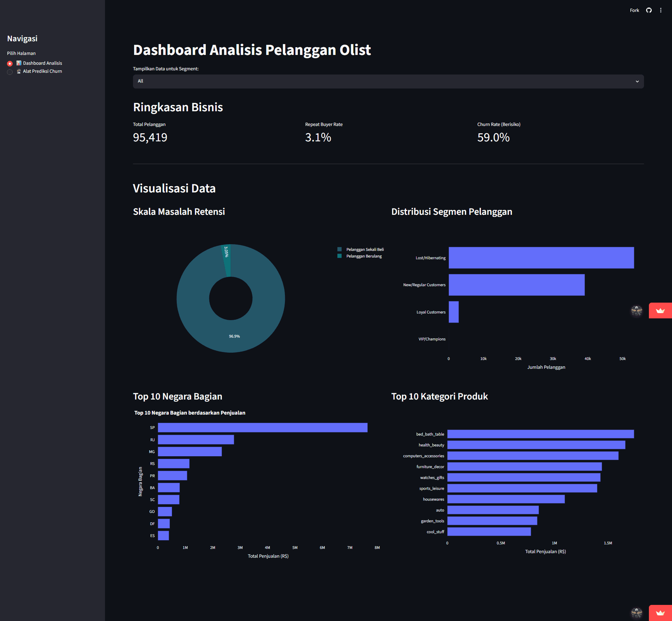Click the Lost/Hibernating segment bar
Image resolution: width=672 pixels, height=621 pixels.
[541, 258]
